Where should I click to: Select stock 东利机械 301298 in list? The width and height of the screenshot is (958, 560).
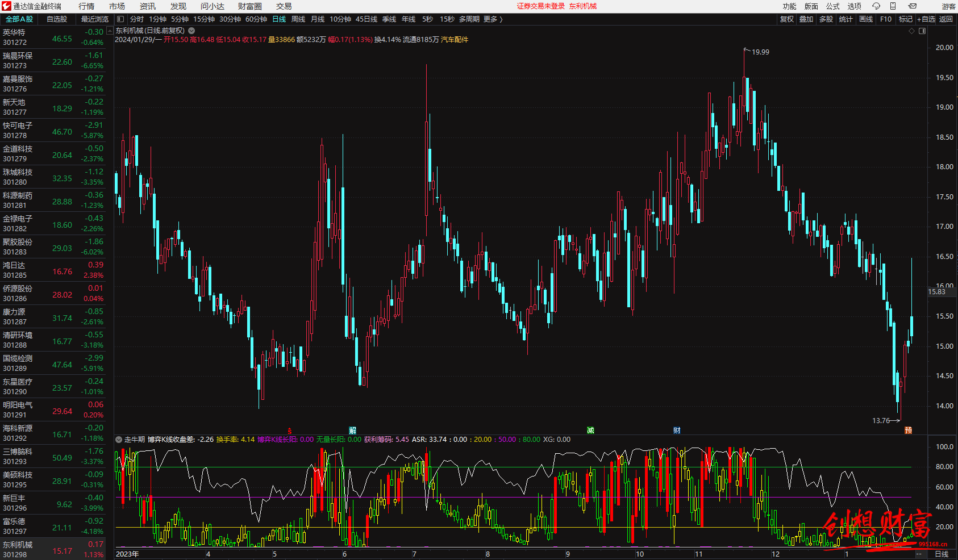(53, 550)
